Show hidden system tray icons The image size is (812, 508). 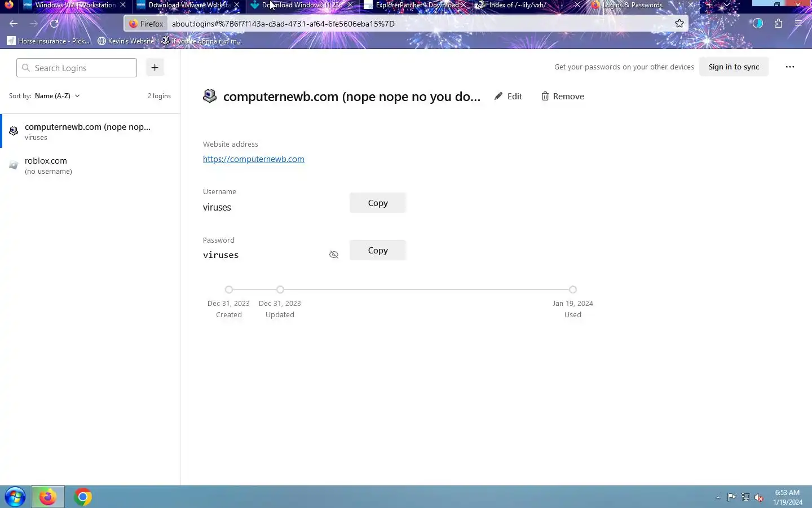(x=718, y=497)
